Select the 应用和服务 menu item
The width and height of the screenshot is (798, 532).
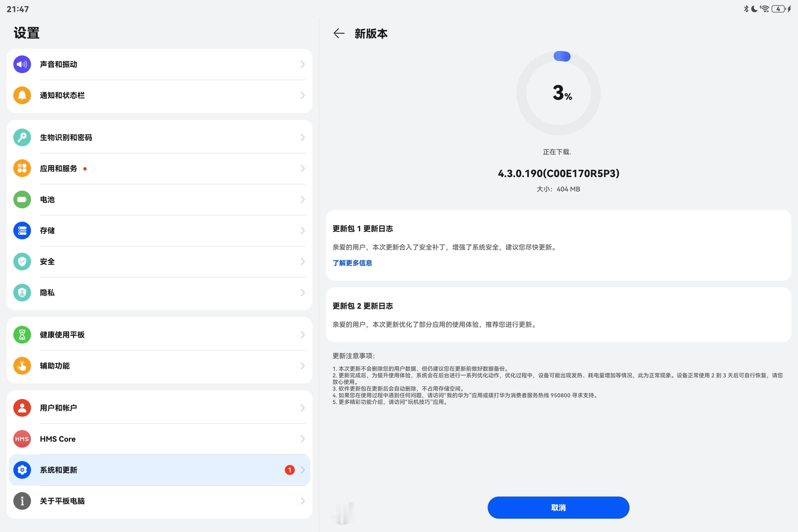click(58, 169)
